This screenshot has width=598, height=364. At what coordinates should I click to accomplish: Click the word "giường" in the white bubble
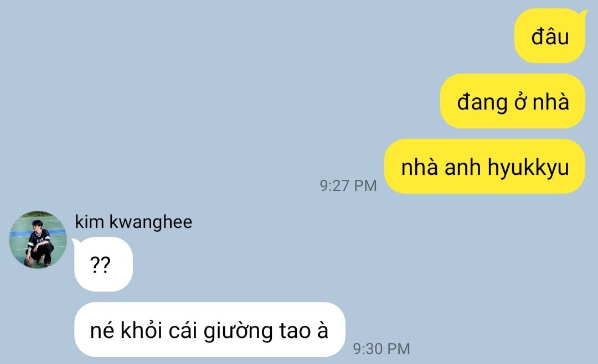(238, 331)
